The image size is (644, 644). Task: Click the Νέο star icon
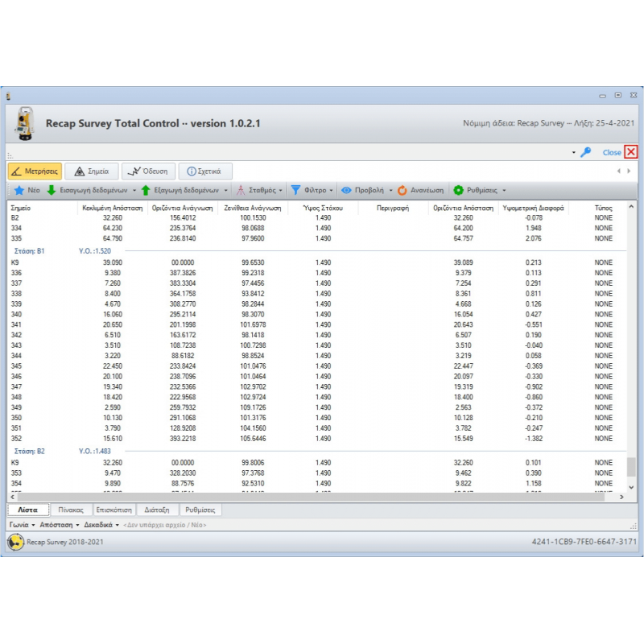point(18,191)
